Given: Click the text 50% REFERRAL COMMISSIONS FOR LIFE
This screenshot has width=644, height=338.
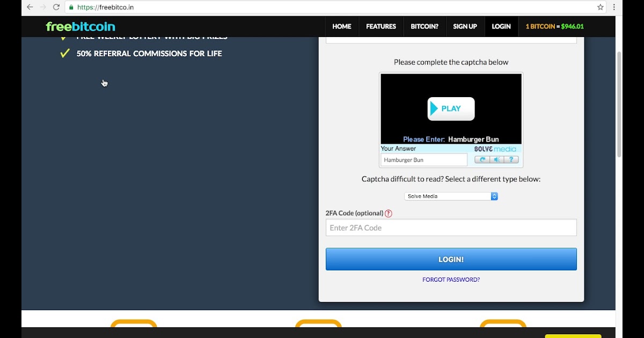Looking at the screenshot, I should tap(149, 54).
